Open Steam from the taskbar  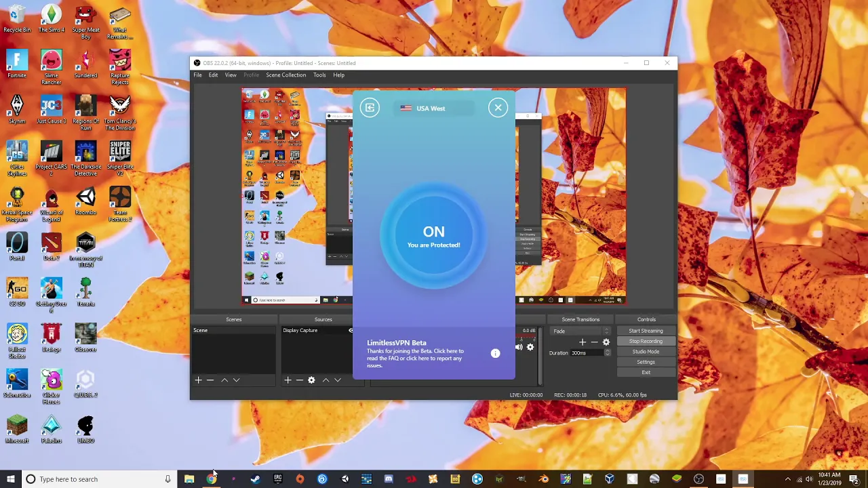click(255, 479)
